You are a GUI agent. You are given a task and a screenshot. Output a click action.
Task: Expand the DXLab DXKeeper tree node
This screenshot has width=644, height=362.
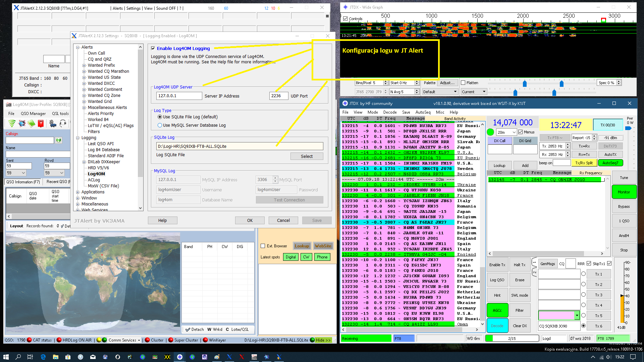(x=84, y=162)
